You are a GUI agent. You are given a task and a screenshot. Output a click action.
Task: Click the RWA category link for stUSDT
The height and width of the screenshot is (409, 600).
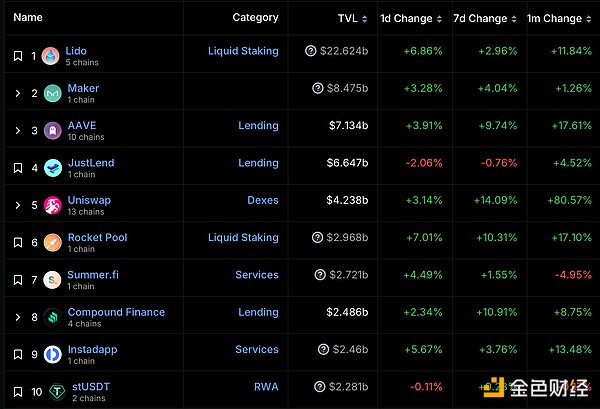[266, 387]
